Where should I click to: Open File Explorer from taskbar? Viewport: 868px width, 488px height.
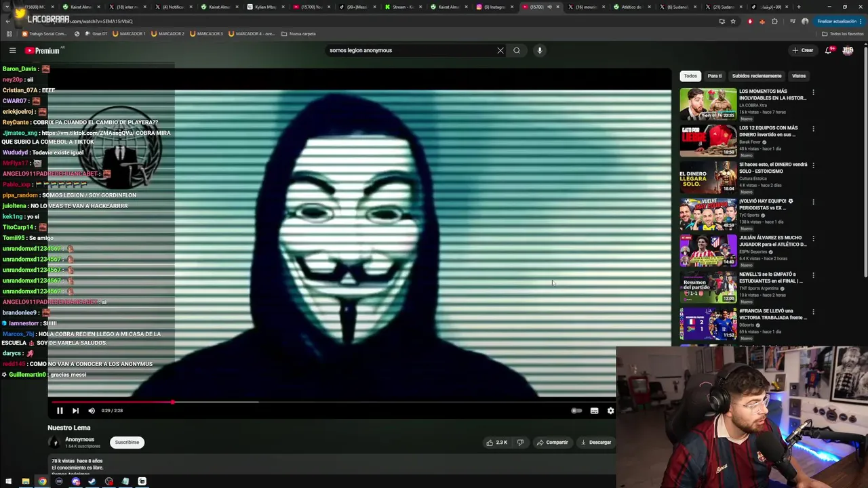coord(26,482)
